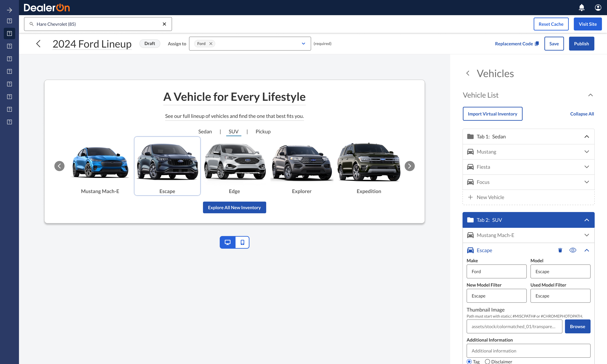The width and height of the screenshot is (607, 364).
Task: Select the Disclaimer radio button
Action: pyautogui.click(x=487, y=361)
